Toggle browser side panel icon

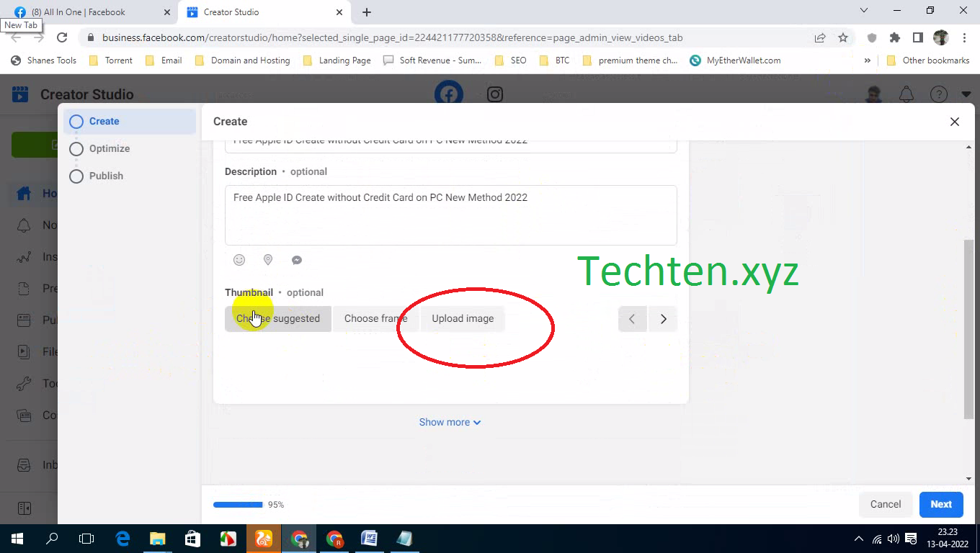click(918, 37)
